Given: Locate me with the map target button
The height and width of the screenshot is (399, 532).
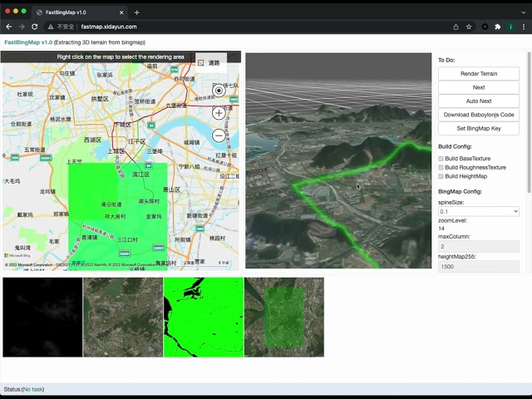Looking at the screenshot, I should coord(219,91).
